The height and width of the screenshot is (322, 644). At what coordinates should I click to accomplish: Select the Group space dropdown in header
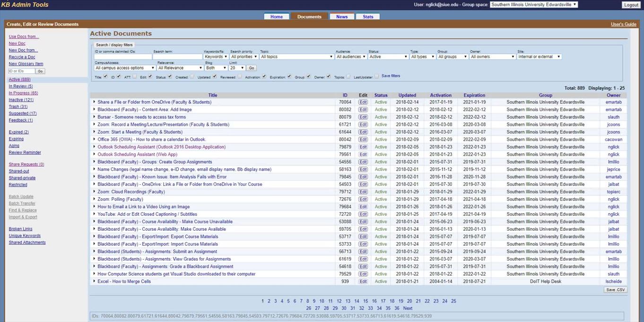pyautogui.click(x=533, y=5)
